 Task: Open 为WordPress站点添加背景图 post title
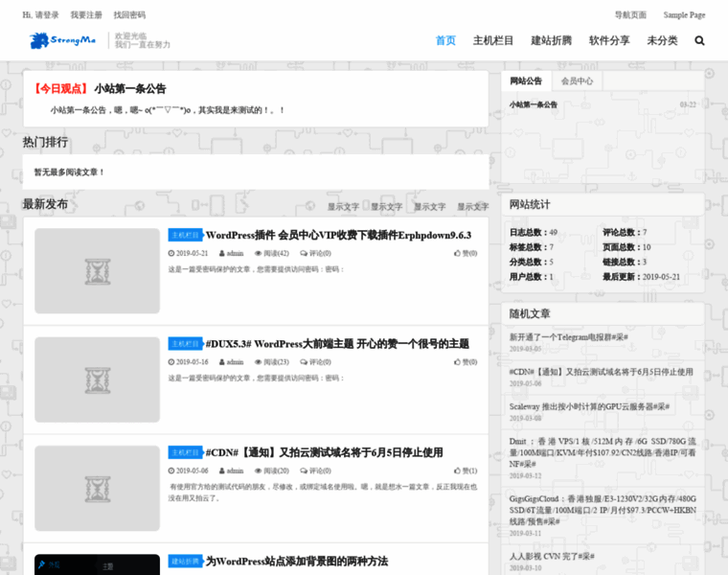(x=297, y=561)
